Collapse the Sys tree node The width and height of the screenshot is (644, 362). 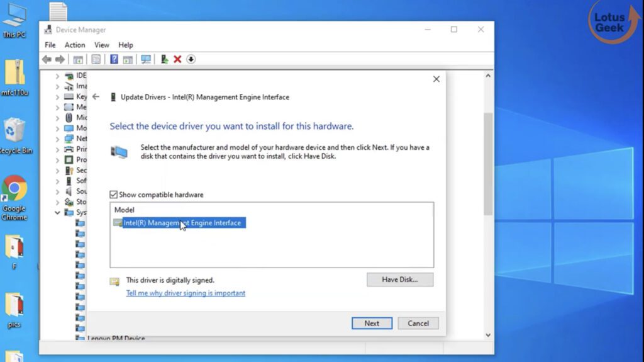57,213
